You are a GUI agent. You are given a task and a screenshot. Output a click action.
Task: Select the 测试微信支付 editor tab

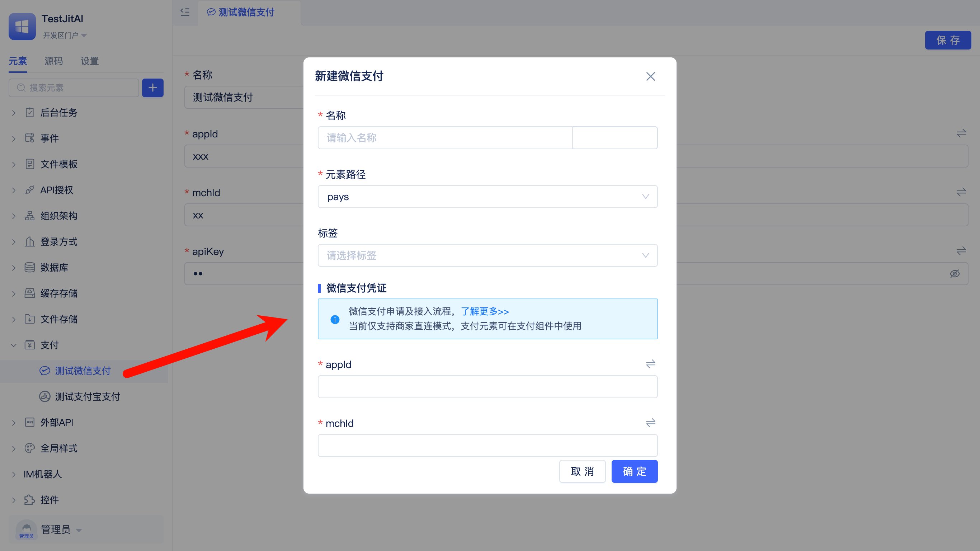coord(249,12)
